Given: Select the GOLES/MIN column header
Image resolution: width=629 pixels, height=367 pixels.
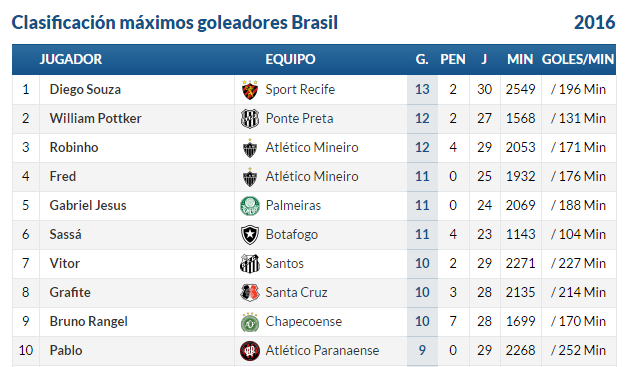Looking at the screenshot, I should click(578, 59).
